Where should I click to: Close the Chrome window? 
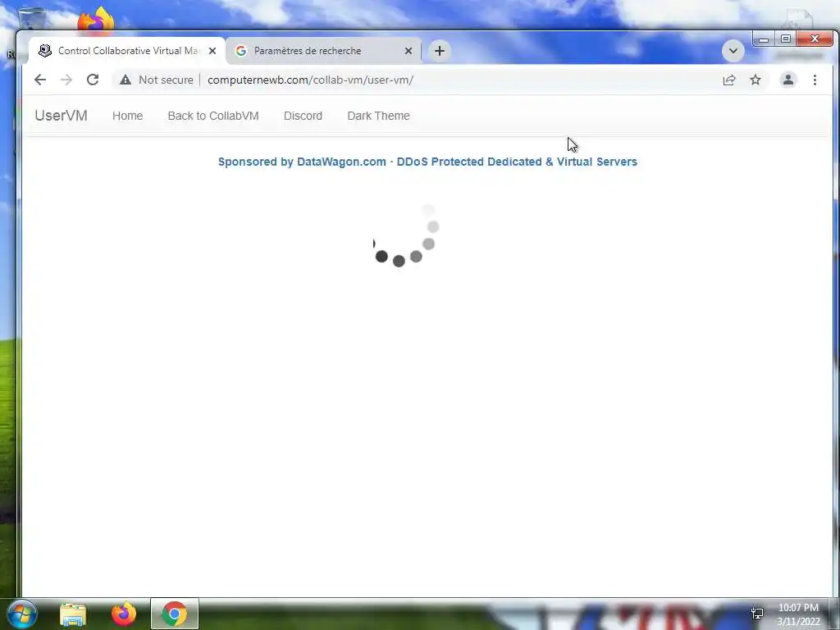click(815, 39)
